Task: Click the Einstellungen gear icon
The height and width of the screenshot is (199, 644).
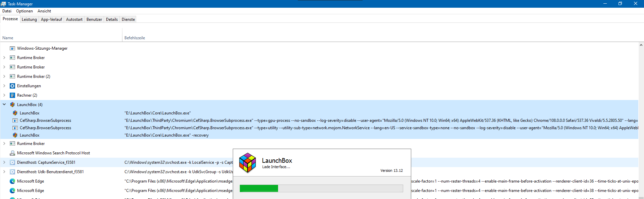Action: pos(12,86)
